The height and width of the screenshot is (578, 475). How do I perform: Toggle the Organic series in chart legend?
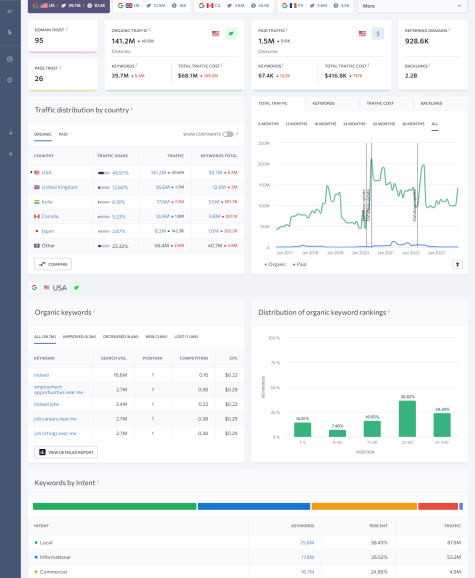pyautogui.click(x=275, y=264)
